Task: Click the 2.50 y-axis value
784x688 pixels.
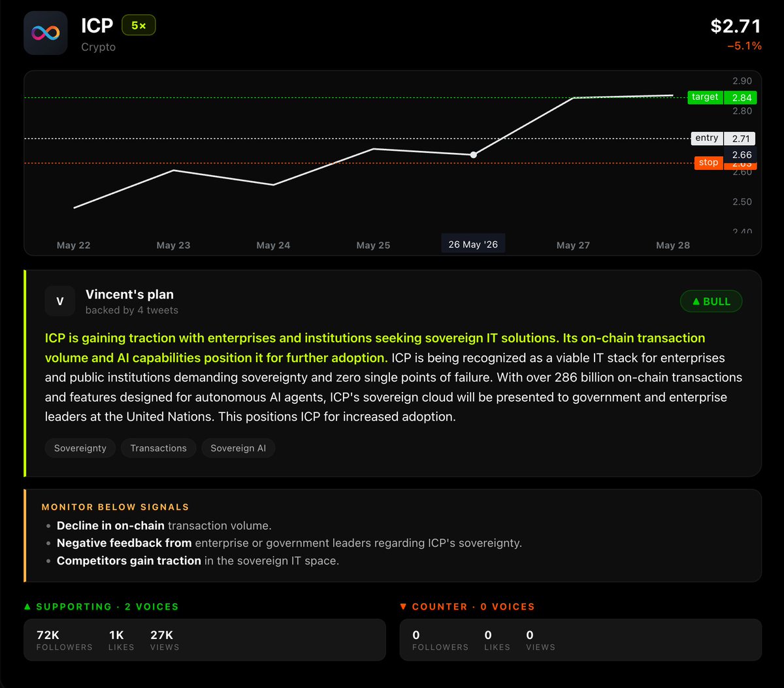Action: [x=742, y=202]
